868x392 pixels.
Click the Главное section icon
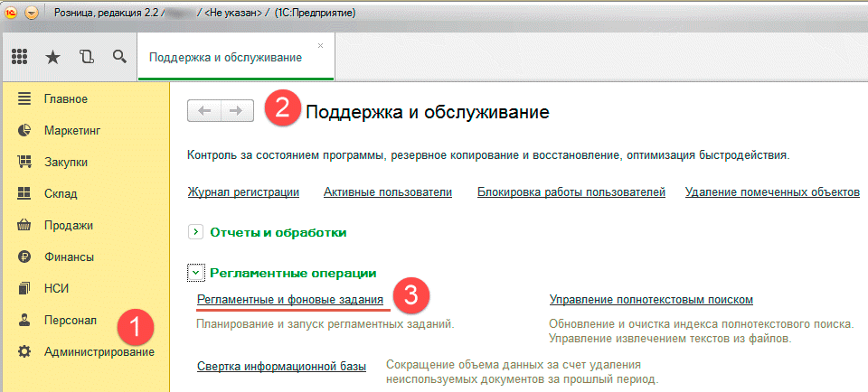[x=24, y=99]
